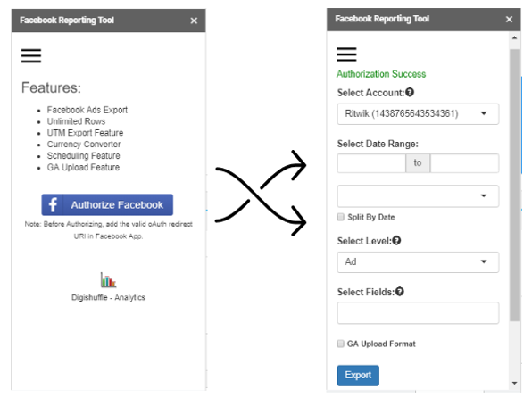Click the end date input field
Viewport: 532px width, 406px height.
(x=465, y=163)
